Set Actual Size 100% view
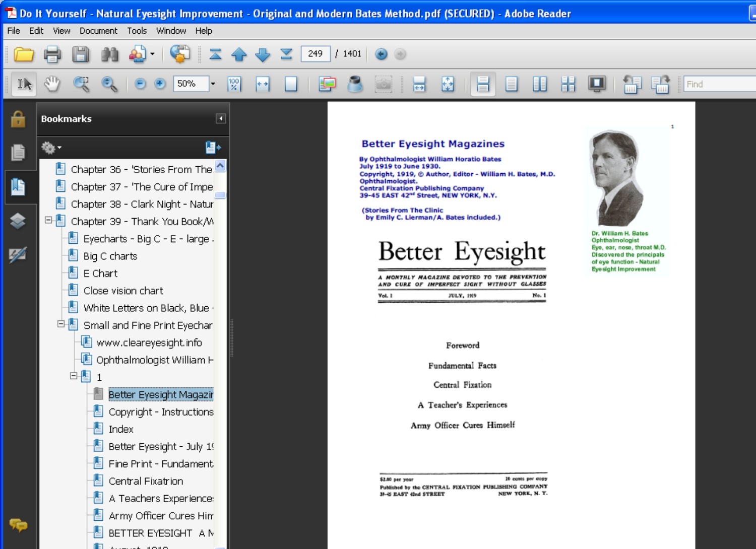The image size is (756, 549). (234, 84)
